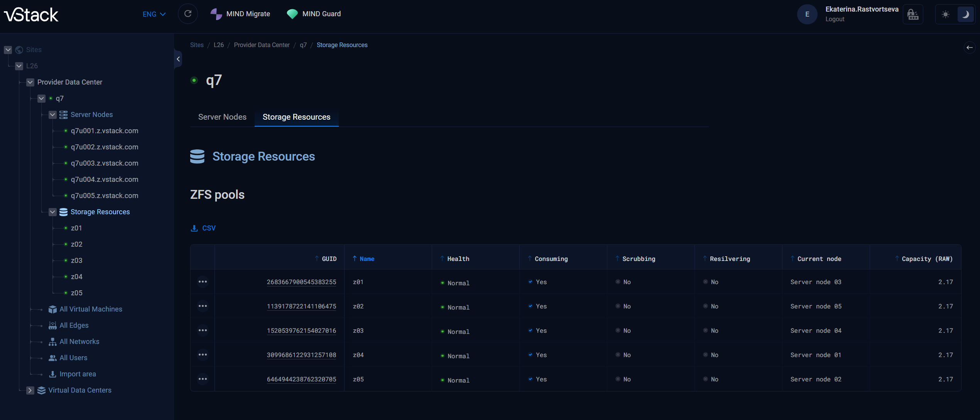Image resolution: width=980 pixels, height=420 pixels.
Task: Sort table by Capacity (RAW) column
Action: [x=927, y=259]
